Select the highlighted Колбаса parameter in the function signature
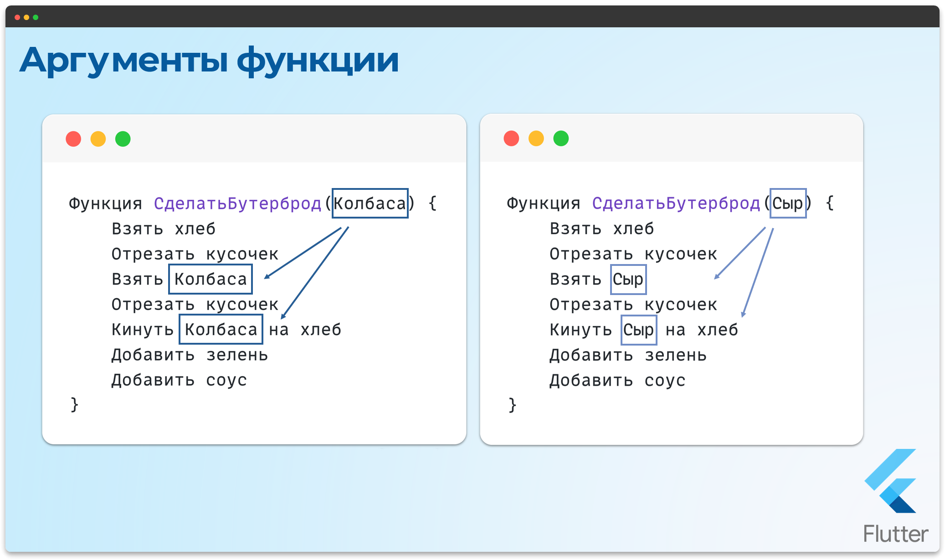The width and height of the screenshot is (945, 560). pyautogui.click(x=370, y=204)
